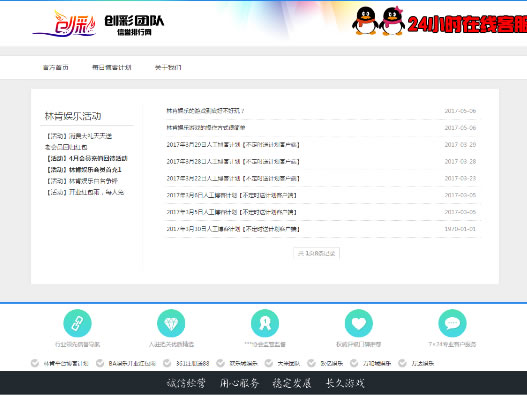
Task: Open the 3月29日 plan article link
Action: (x=233, y=145)
